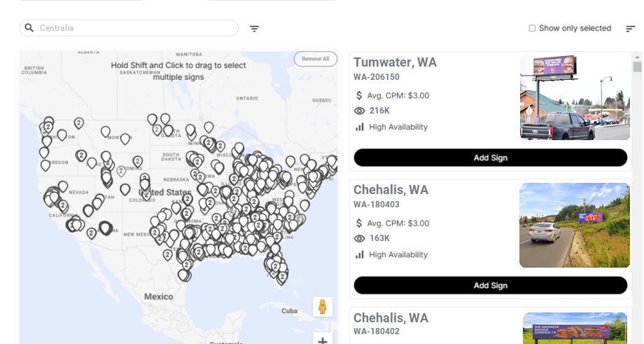Screen dimensions: 644x344
Task: Open the sort icon next to Show only selected
Action: pyautogui.click(x=630, y=29)
